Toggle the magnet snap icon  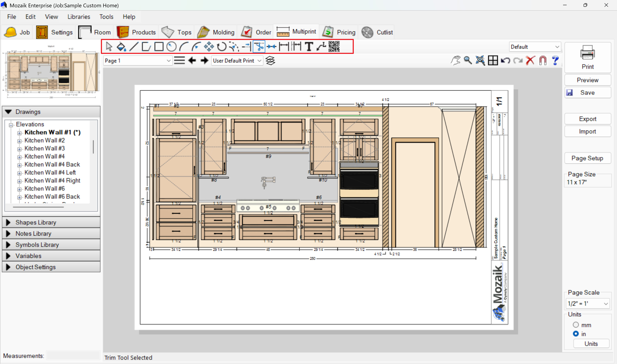543,60
